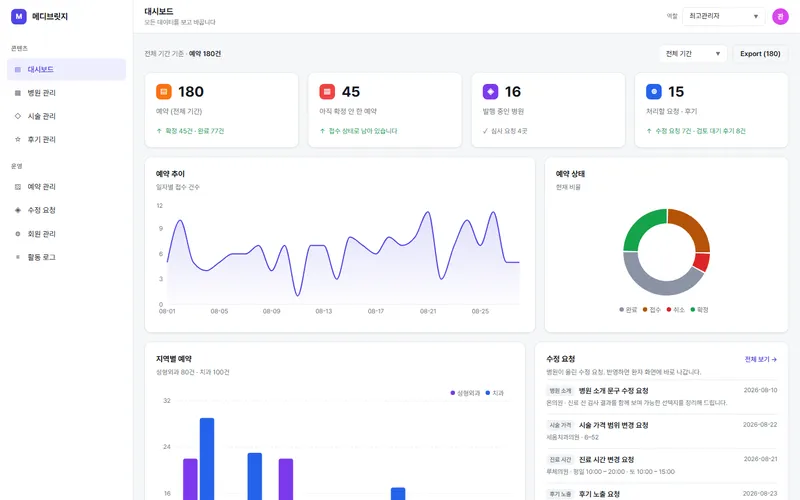Click the 메디브릿지 M logo icon
The height and width of the screenshot is (500, 800).
click(x=19, y=16)
